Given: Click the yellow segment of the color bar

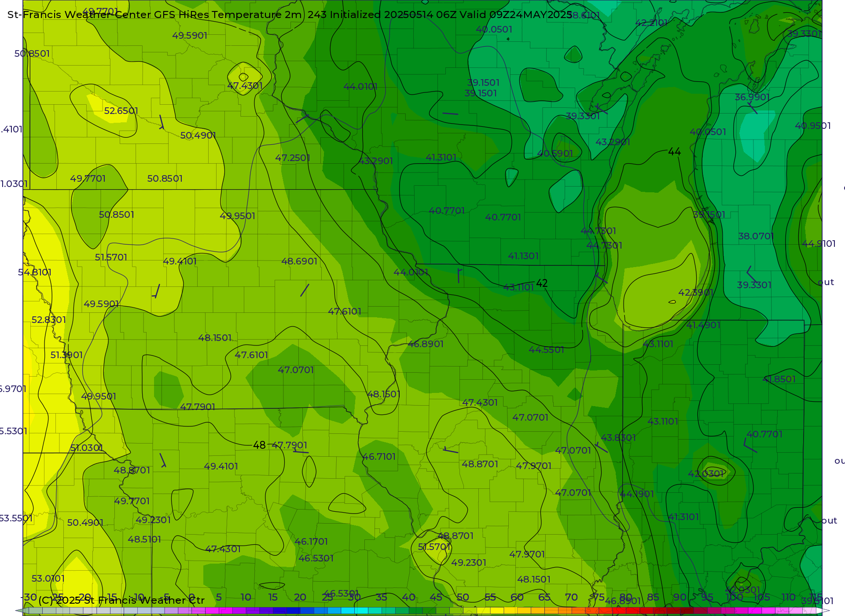Looking at the screenshot, I should click(497, 611).
